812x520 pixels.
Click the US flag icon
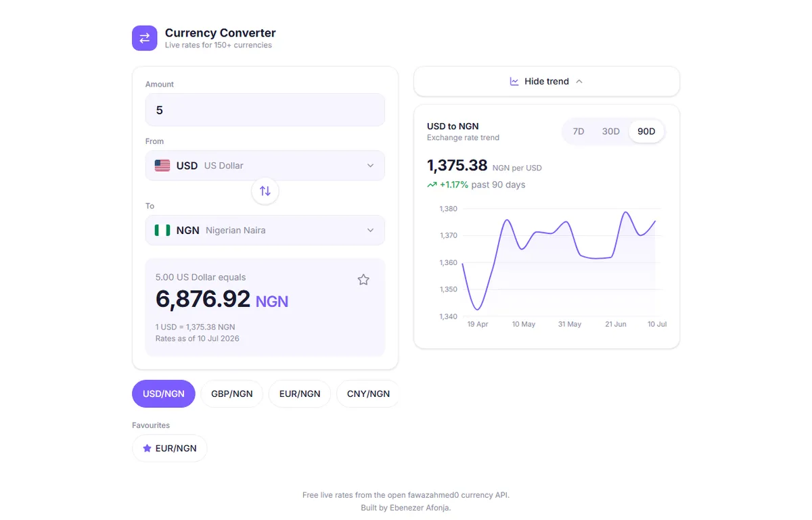pos(162,166)
